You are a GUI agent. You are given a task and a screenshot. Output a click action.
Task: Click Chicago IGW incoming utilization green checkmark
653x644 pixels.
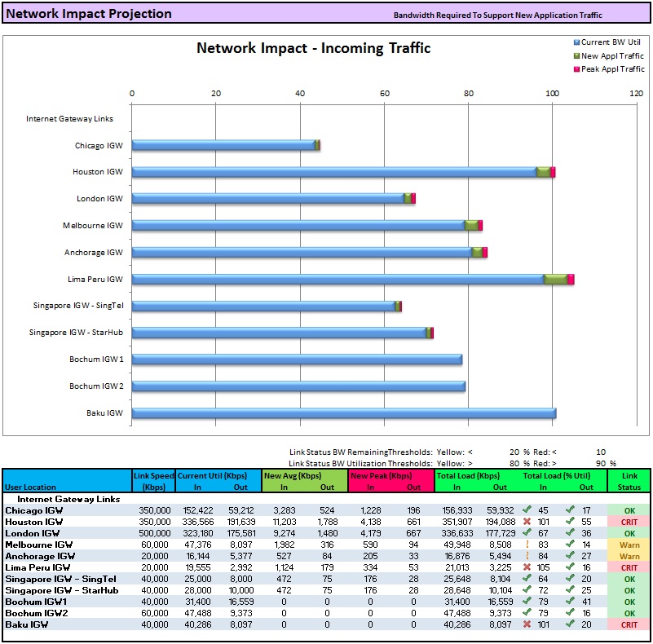point(527,510)
